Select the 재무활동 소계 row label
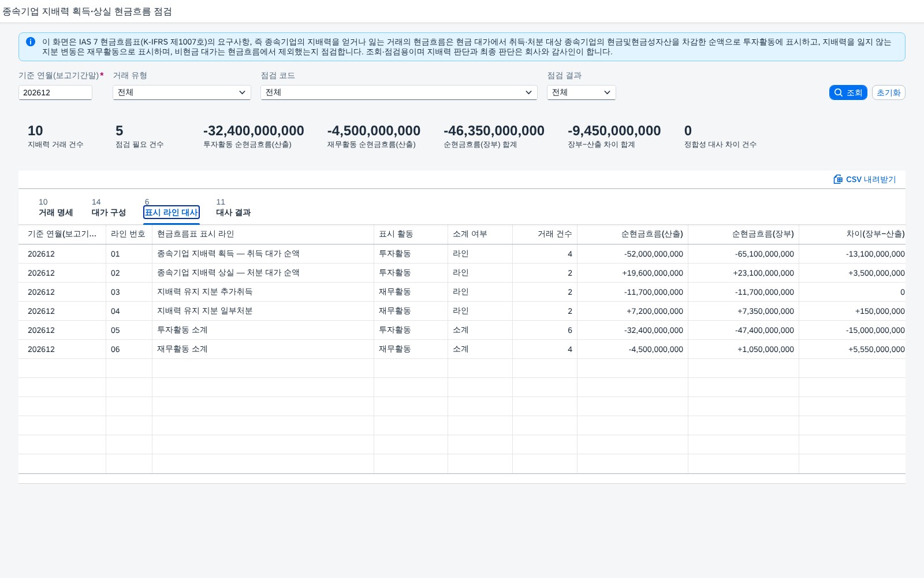This screenshot has width=924, height=578. tap(182, 349)
